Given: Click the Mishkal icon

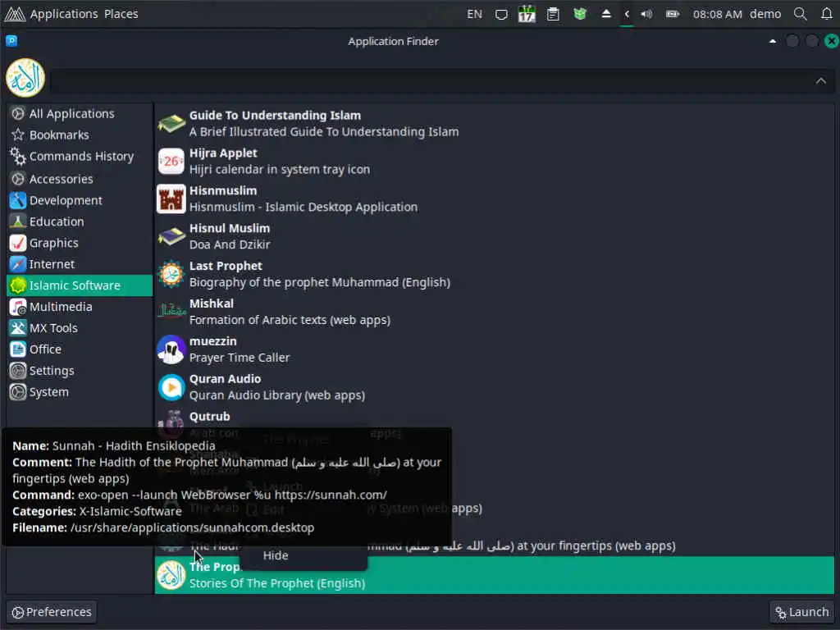Looking at the screenshot, I should tap(171, 311).
